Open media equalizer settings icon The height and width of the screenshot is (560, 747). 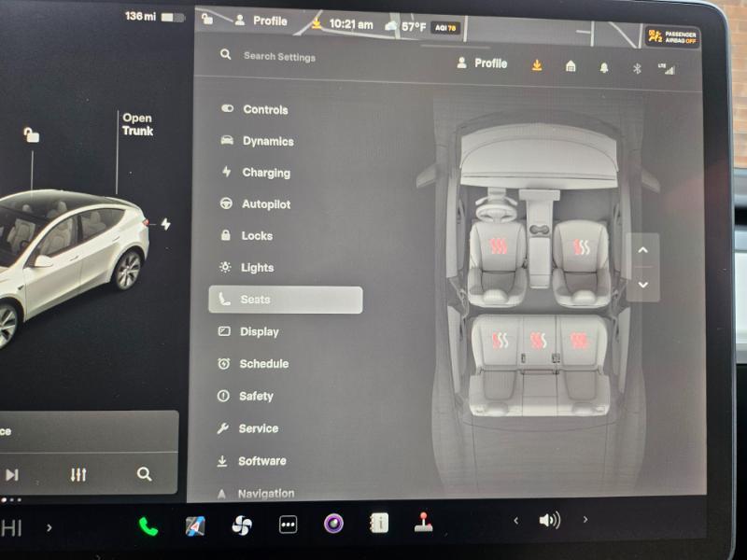(x=78, y=474)
